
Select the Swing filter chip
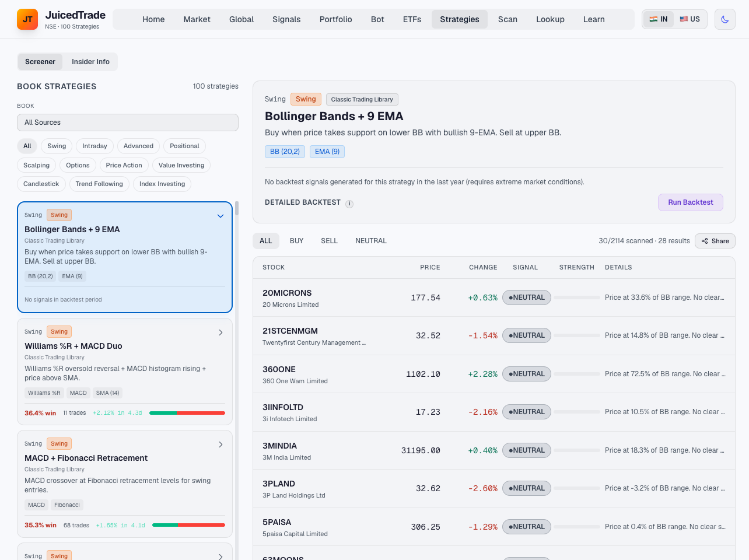point(57,146)
